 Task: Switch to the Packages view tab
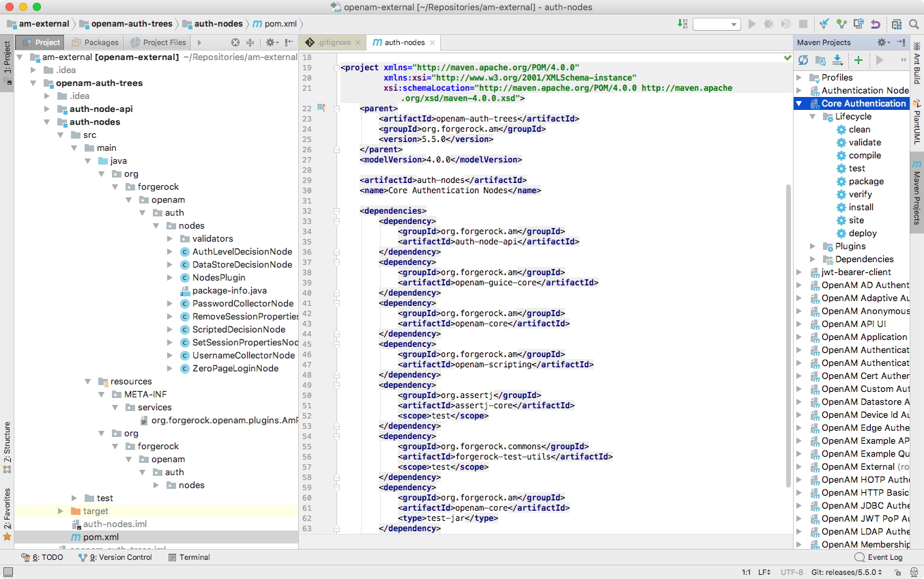95,42
